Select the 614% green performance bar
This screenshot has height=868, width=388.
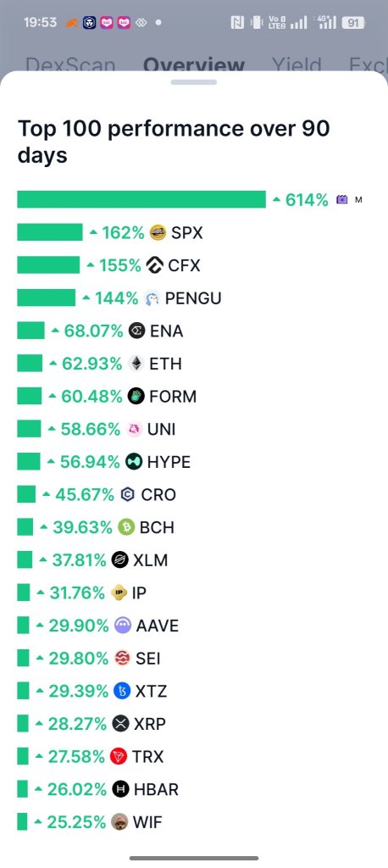click(x=141, y=200)
